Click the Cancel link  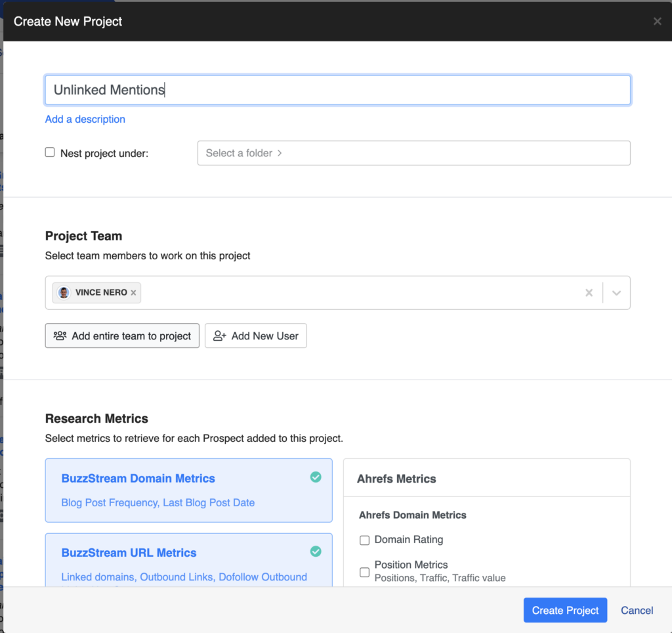pos(637,610)
